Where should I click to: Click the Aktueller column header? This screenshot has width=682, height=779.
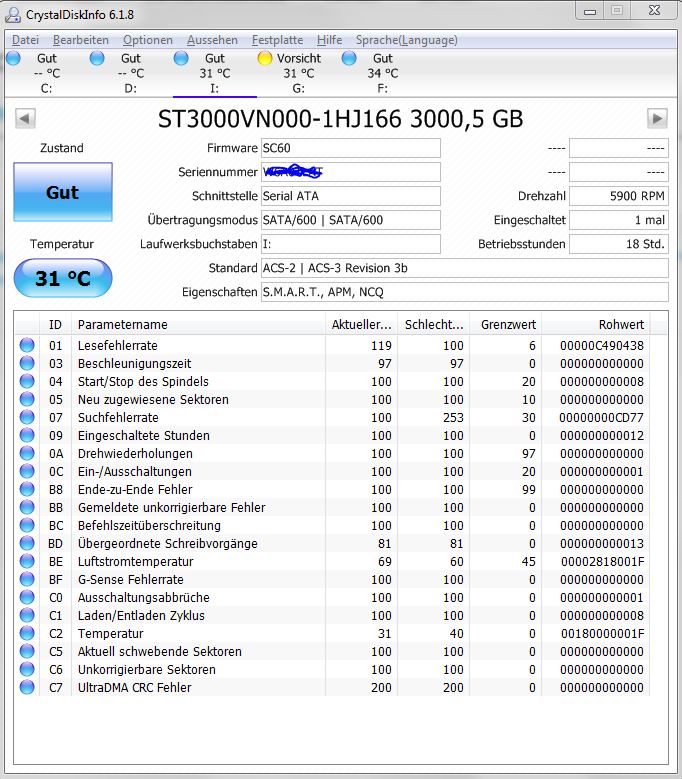[x=361, y=324]
